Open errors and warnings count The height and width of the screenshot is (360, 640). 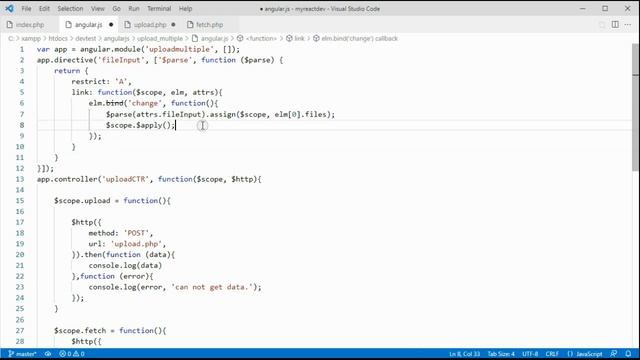[72, 354]
